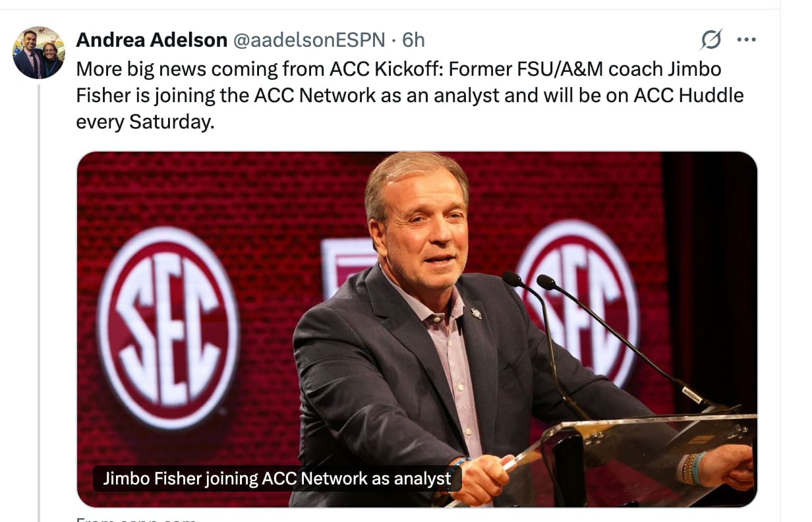Image resolution: width=812 pixels, height=522 pixels.
Task: Open the 6h timestamp permalink
Action: click(x=413, y=40)
